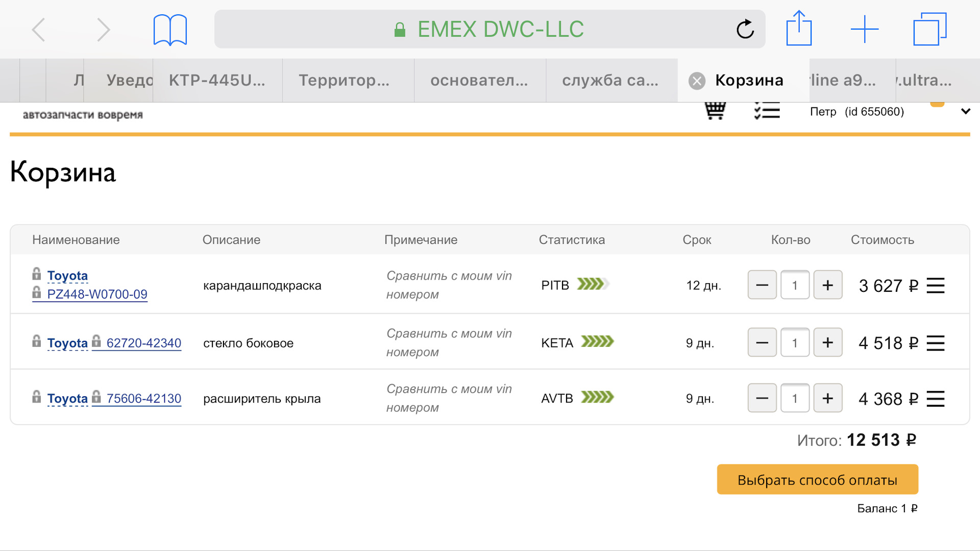Image resolution: width=980 pixels, height=551 pixels.
Task: Click lock icon beside 75606-42130
Action: 96,396
